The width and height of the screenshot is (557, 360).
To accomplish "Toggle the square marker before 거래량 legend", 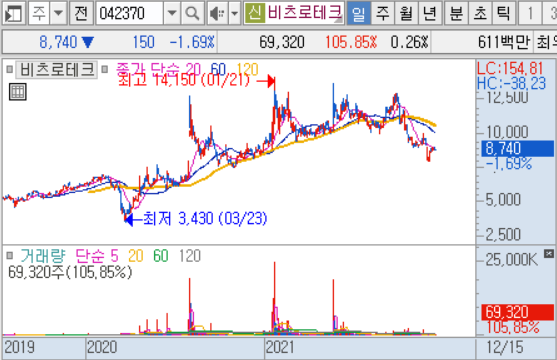I will 10,255.
